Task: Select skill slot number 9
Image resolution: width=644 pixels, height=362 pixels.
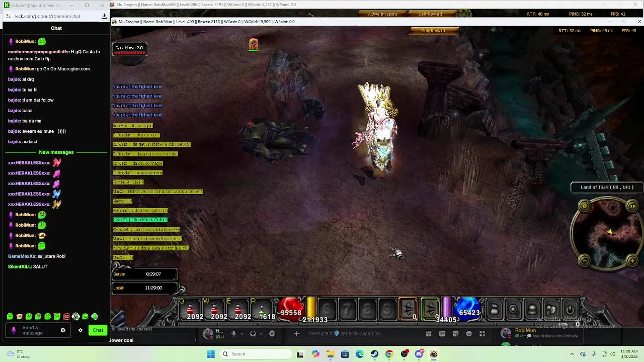Action: click(387, 309)
